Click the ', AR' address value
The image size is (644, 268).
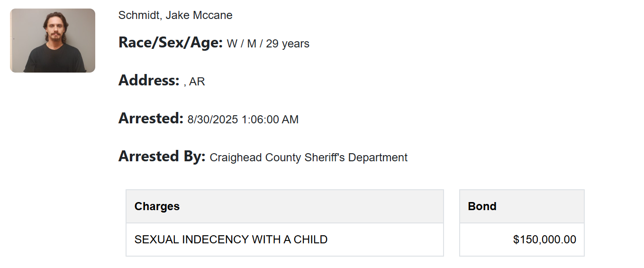pyautogui.click(x=194, y=82)
